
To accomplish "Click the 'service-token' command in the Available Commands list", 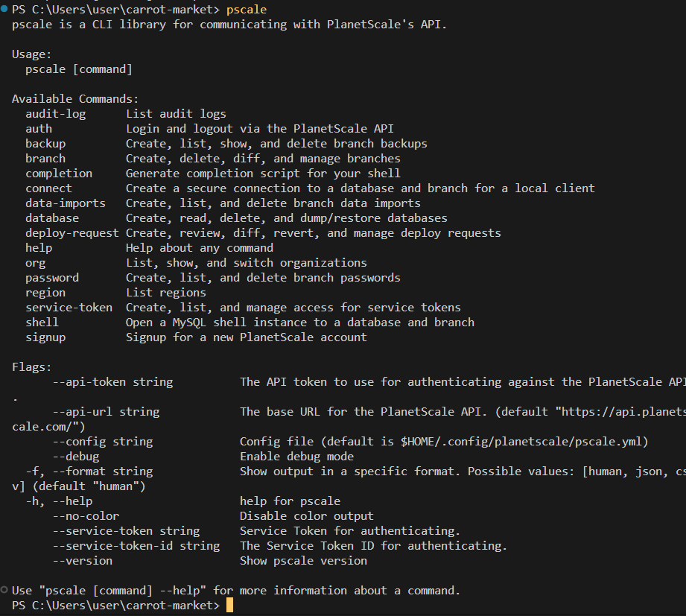I will [x=69, y=308].
